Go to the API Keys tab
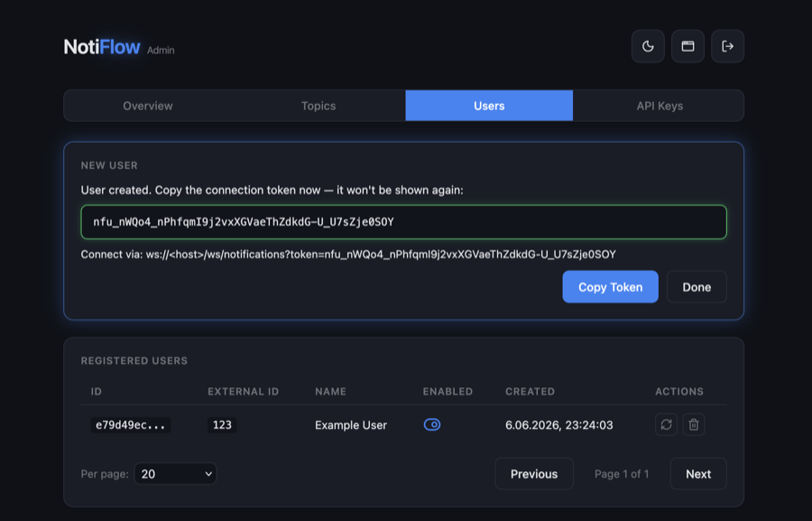Viewport: 812px width, 521px height. tap(660, 106)
